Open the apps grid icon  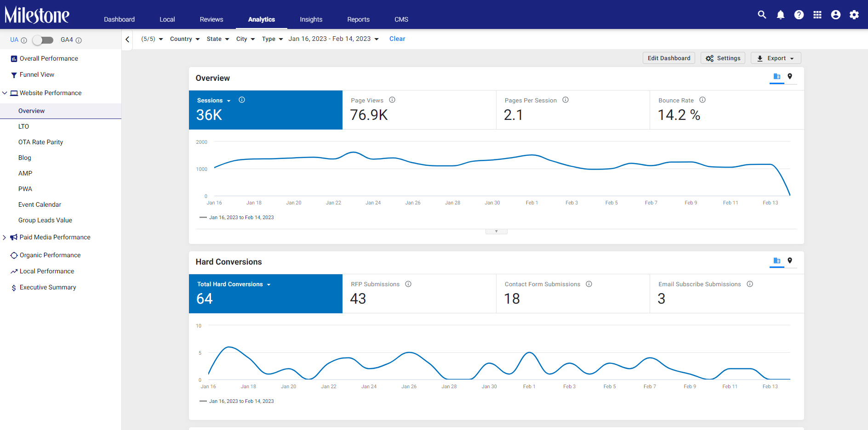tap(817, 15)
